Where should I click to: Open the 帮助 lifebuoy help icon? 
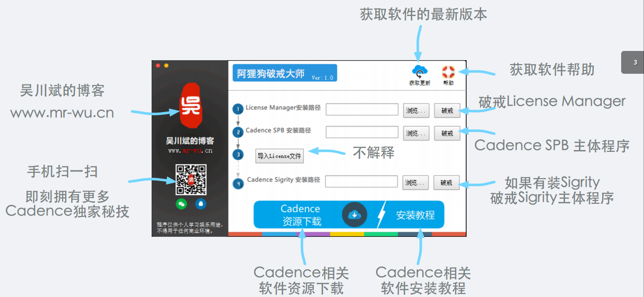click(448, 72)
